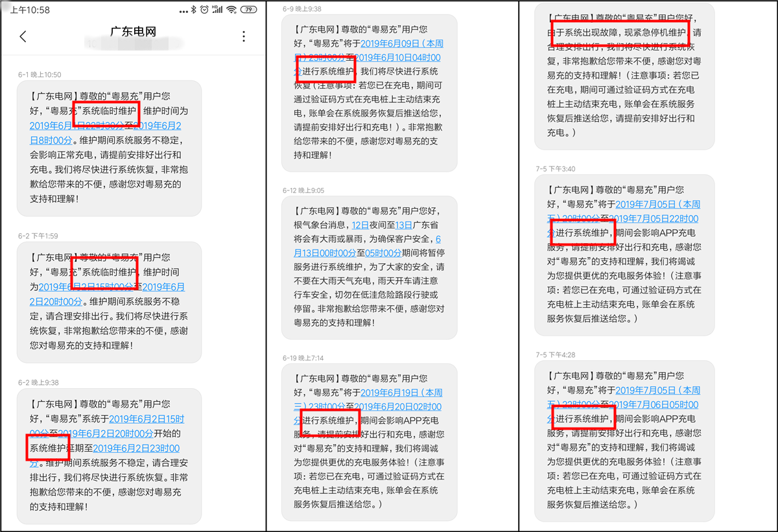Tap the HD cellular signal icon
Image resolution: width=778 pixels, height=532 pixels.
(217, 10)
